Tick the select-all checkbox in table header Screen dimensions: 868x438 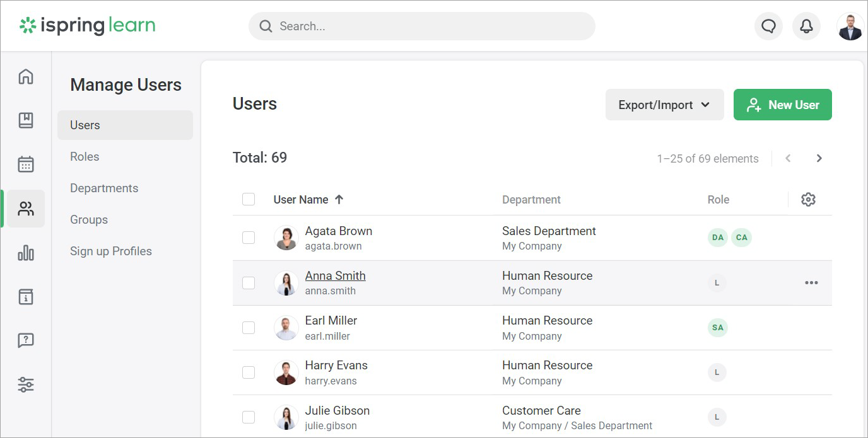point(249,199)
